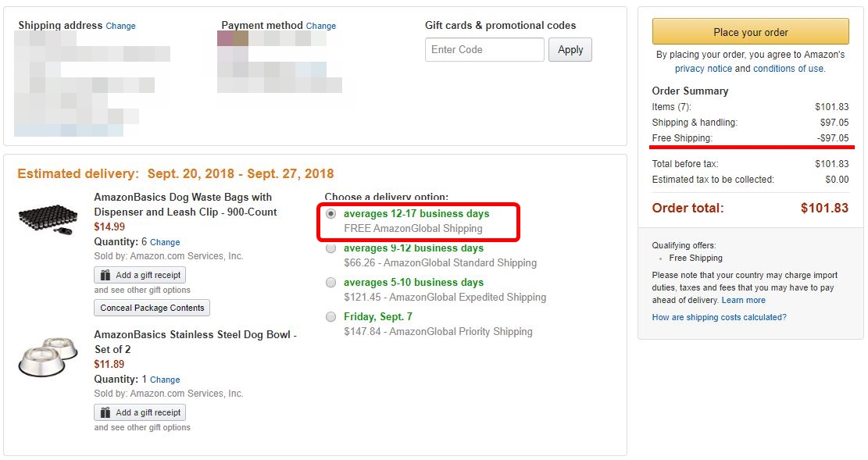
Task: Click gift icon for Dog Waste Bags receipt
Action: point(105,275)
